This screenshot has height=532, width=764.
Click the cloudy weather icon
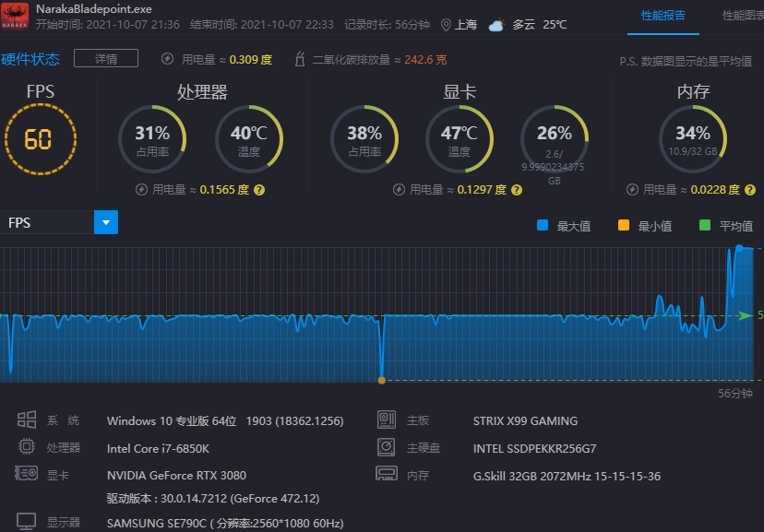click(x=496, y=25)
